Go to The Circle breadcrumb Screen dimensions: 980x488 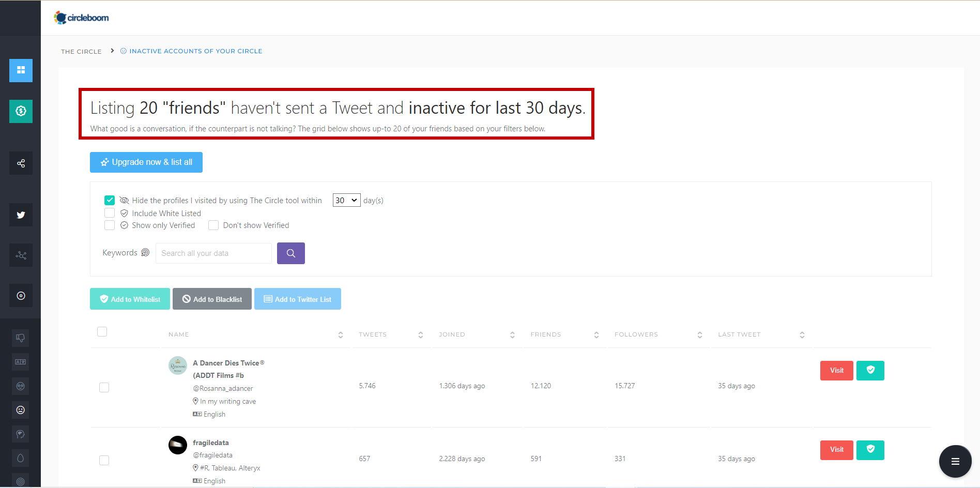(81, 52)
